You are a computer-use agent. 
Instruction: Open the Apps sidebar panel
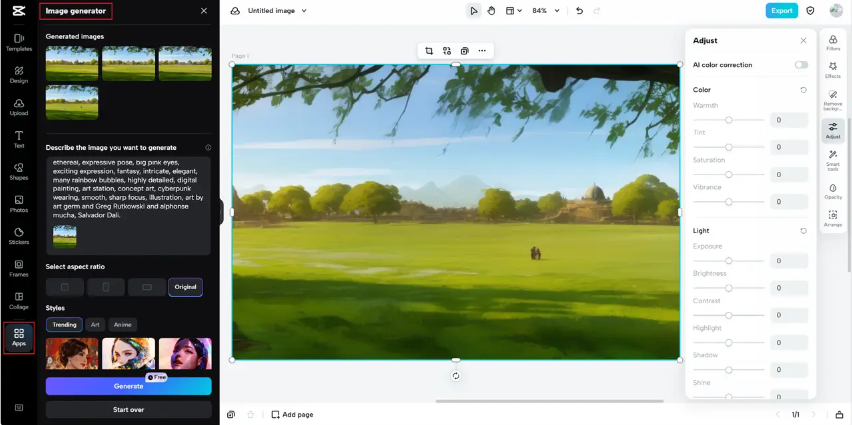[x=18, y=338]
